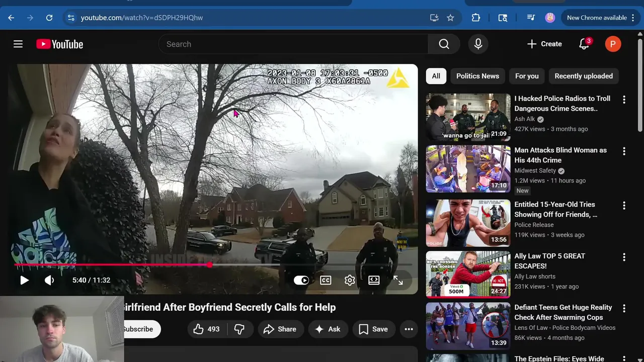Screen dimensions: 644x362
Task: Open options for Man Attacks Blind Woman video
Action: point(624,151)
